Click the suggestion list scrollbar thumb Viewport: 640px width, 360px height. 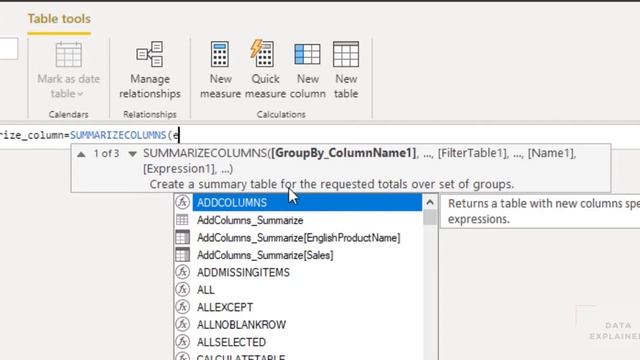(430, 217)
